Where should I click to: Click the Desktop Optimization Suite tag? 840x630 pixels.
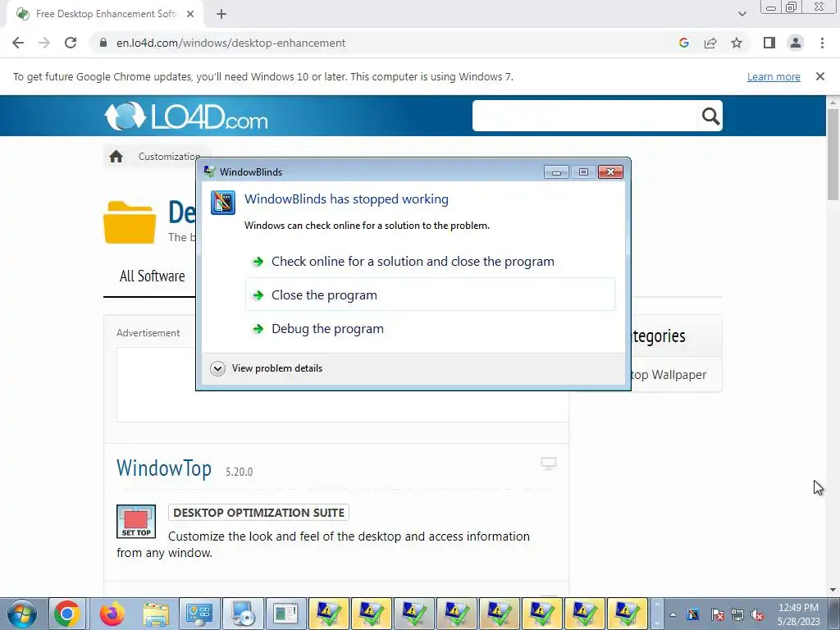(x=258, y=513)
